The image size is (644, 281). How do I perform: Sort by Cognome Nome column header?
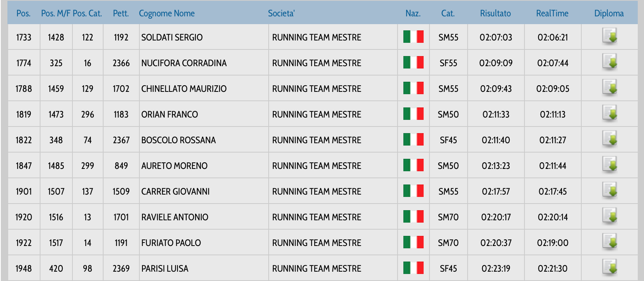(167, 13)
